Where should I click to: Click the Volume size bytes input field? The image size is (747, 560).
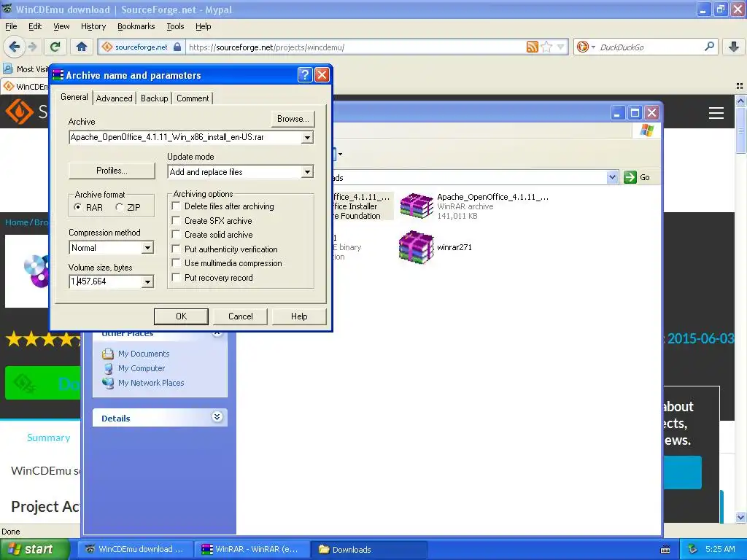(106, 281)
